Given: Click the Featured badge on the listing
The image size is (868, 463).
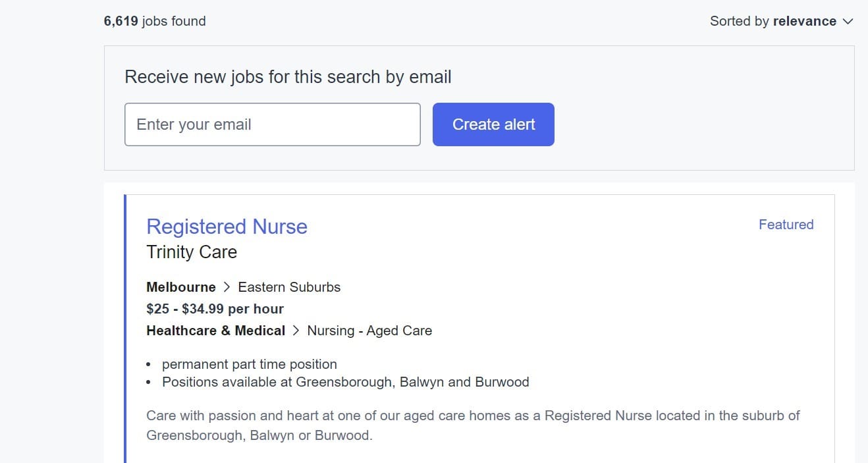Looking at the screenshot, I should coord(786,225).
